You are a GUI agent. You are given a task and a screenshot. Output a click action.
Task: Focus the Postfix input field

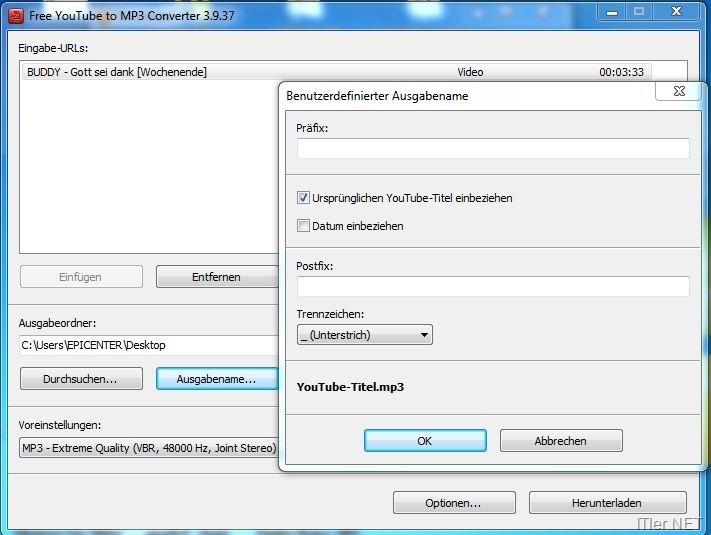(493, 287)
